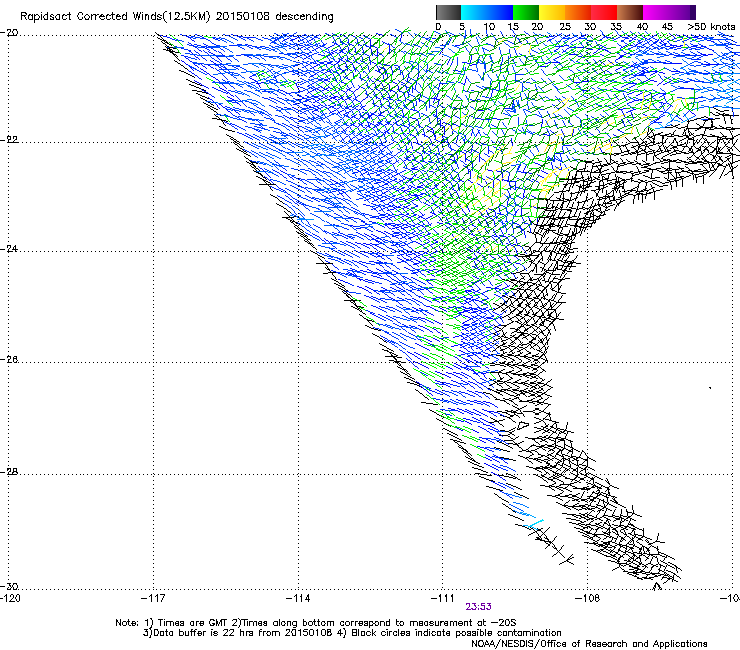Click the '-111' longitude axis label

pos(443,599)
